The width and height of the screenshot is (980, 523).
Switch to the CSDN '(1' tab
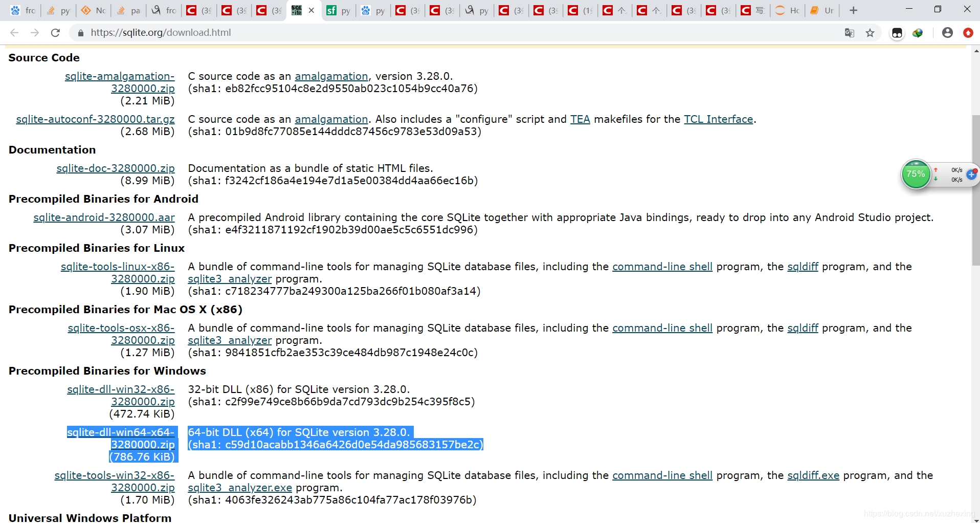(581, 10)
